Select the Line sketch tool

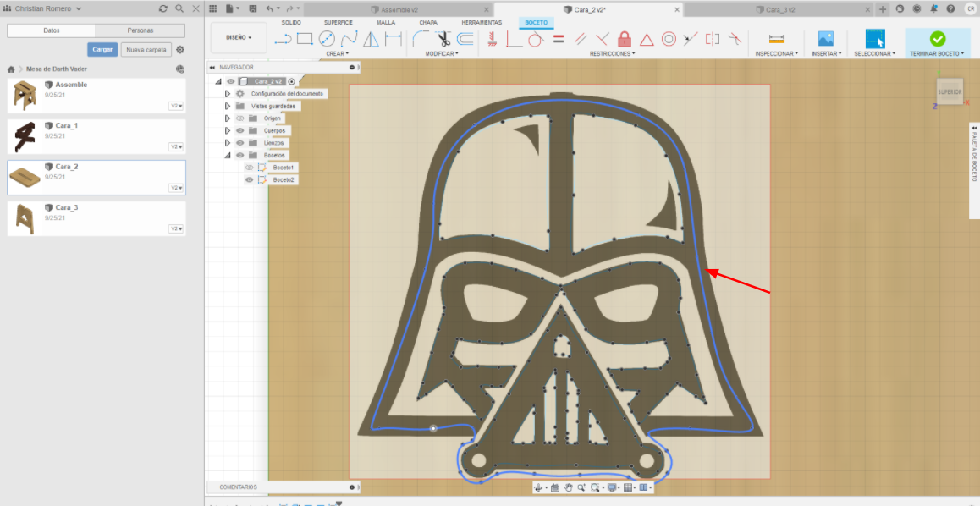pyautogui.click(x=284, y=40)
